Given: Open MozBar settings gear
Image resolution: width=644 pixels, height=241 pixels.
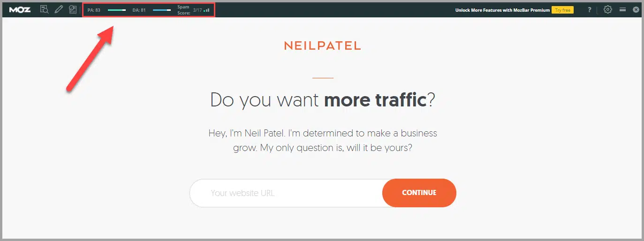Looking at the screenshot, I should (608, 9).
